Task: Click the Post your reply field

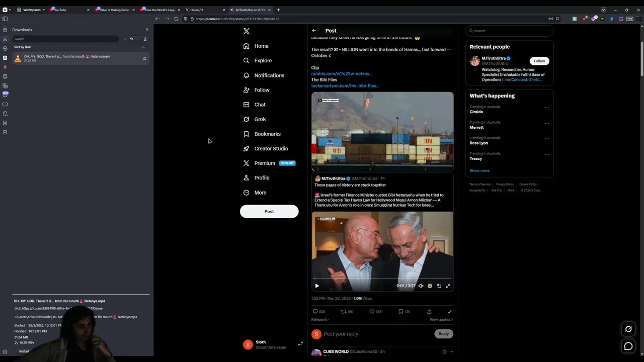Action: point(377,334)
